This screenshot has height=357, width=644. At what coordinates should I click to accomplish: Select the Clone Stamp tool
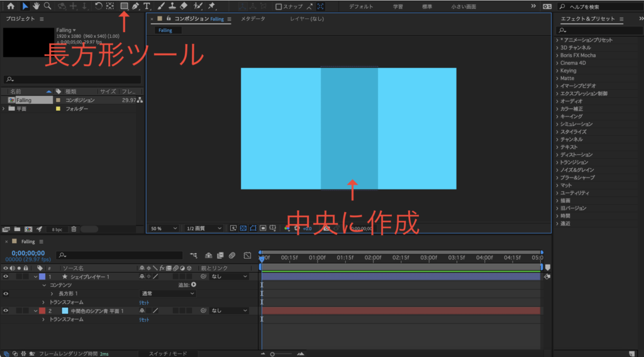point(172,6)
